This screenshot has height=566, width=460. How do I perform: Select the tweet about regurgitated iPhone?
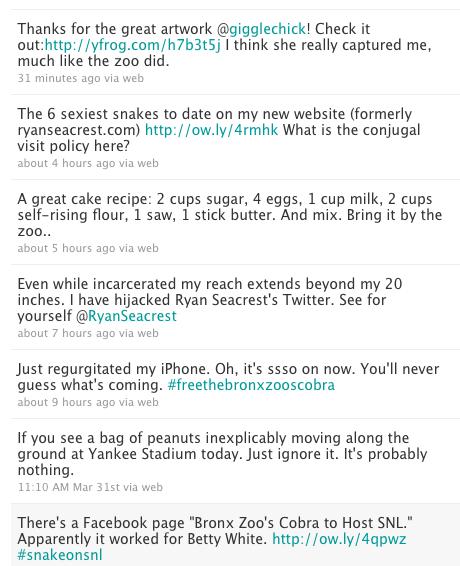point(228,377)
